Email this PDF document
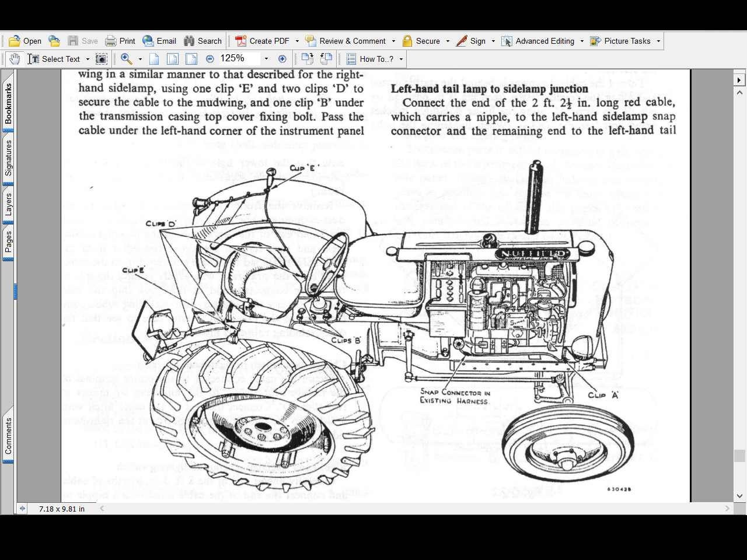 (x=159, y=41)
